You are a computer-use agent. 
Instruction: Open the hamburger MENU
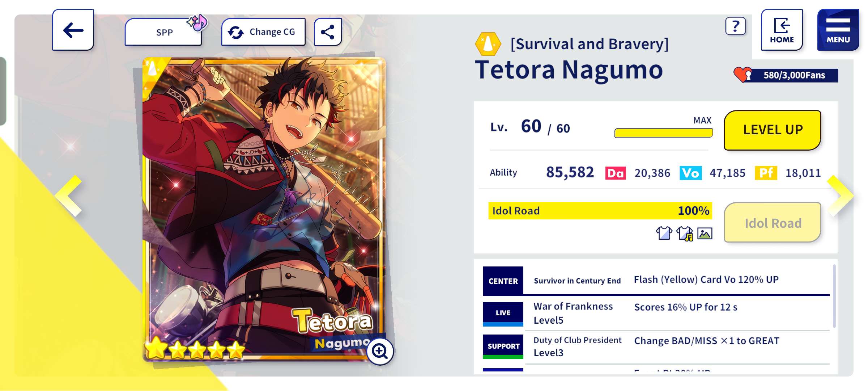coord(838,30)
